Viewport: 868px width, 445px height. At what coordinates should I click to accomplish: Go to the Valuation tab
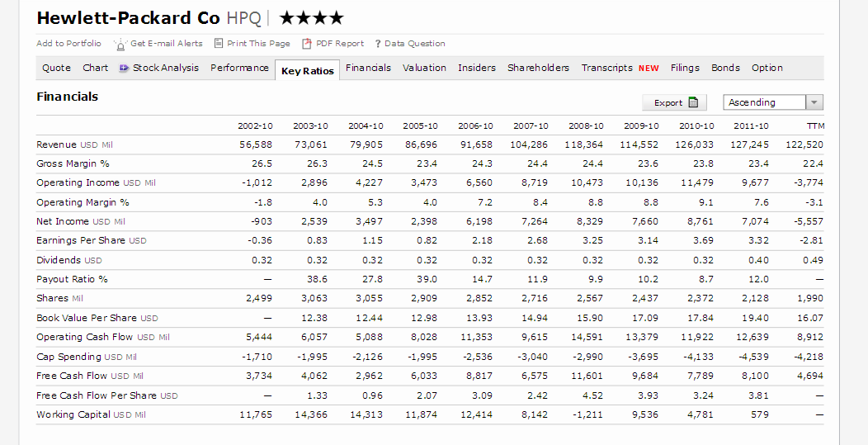(424, 68)
